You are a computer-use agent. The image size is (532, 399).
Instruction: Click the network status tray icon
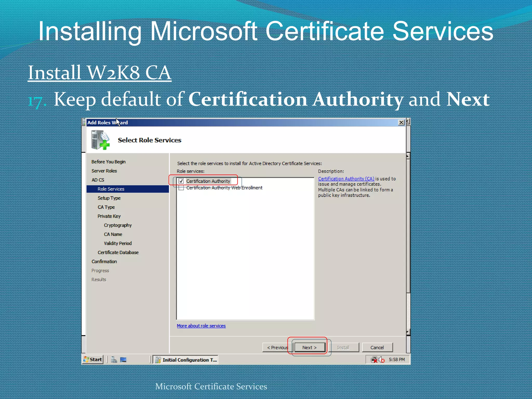[374, 360]
